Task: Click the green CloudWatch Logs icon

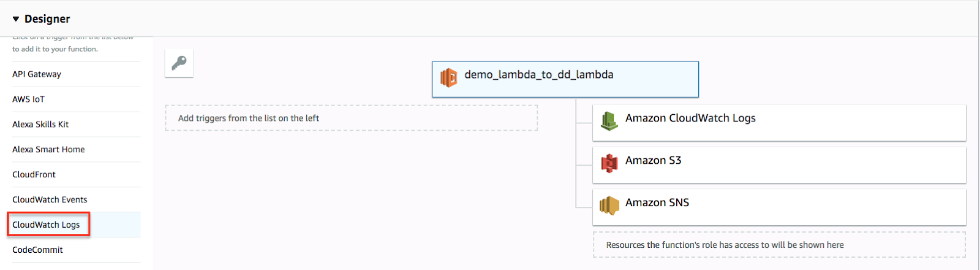Action: click(609, 121)
